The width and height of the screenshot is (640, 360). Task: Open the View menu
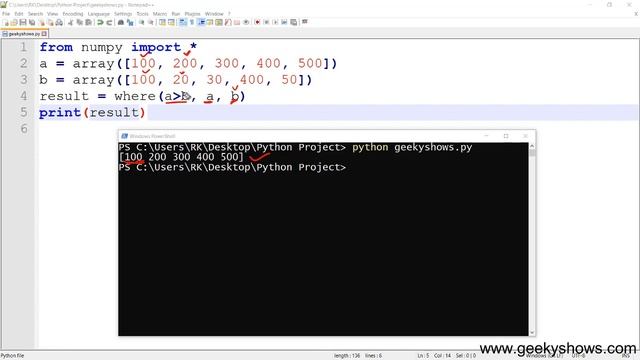point(53,14)
